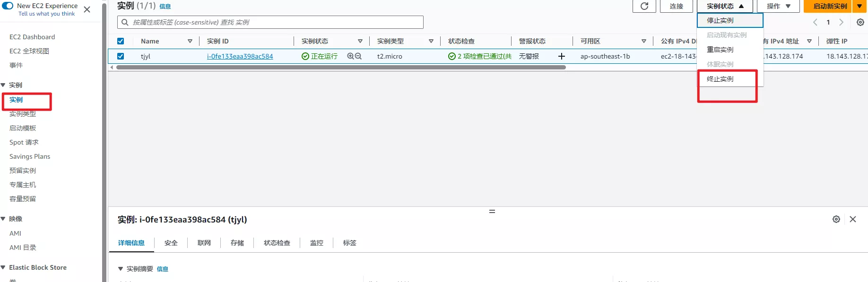The height and width of the screenshot is (282, 868).
Task: Click the horizontal table scrollbar
Action: (x=341, y=68)
